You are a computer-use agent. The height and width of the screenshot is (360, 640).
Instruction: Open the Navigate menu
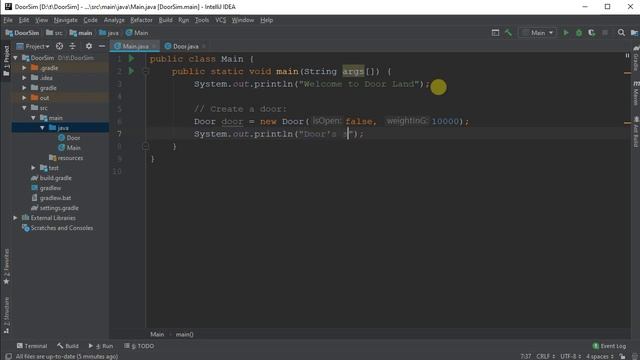pyautogui.click(x=65, y=20)
